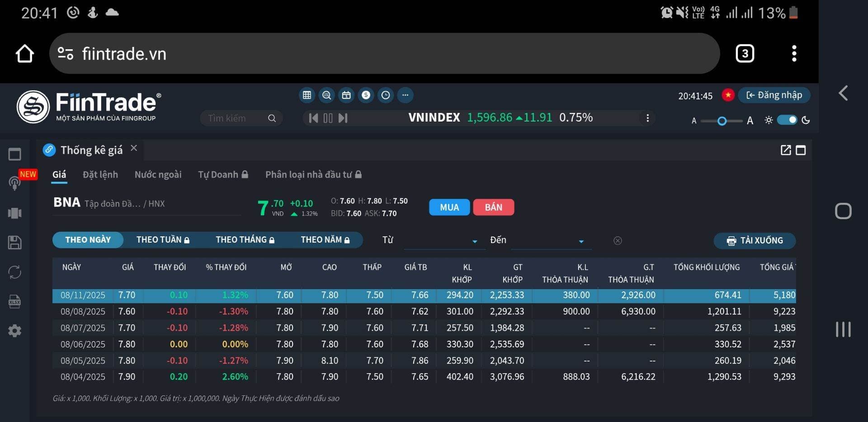Maximize the Thống kê giá panel
The image size is (868, 422).
pos(801,150)
